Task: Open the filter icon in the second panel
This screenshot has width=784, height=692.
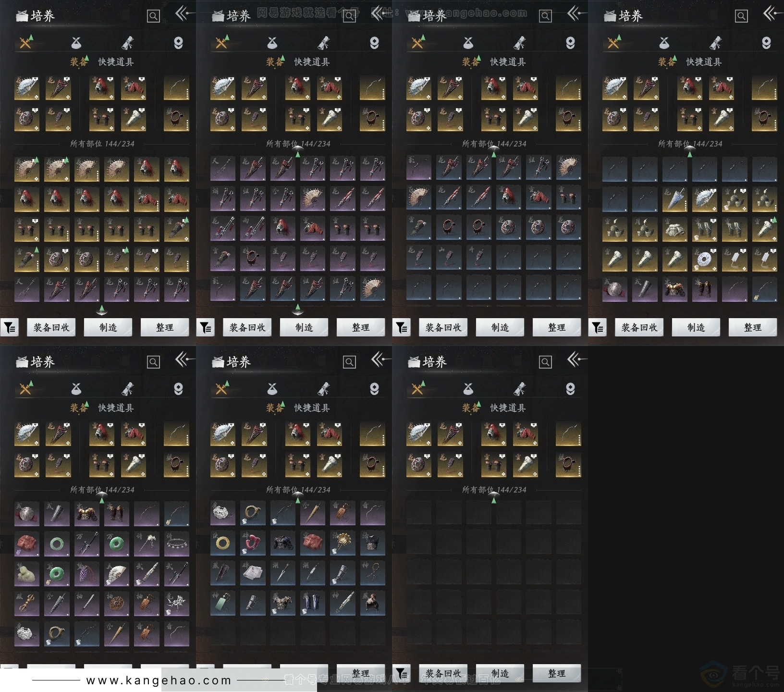Action: [x=206, y=328]
